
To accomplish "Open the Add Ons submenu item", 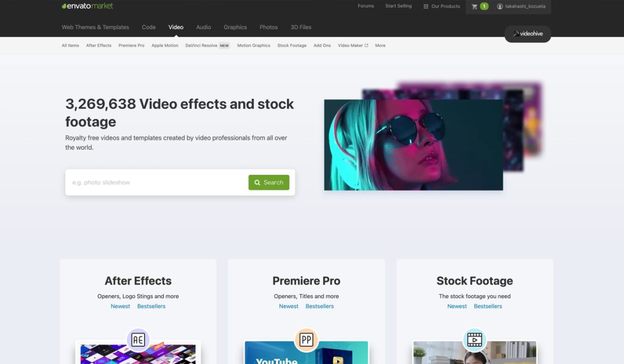I will pyautogui.click(x=322, y=45).
